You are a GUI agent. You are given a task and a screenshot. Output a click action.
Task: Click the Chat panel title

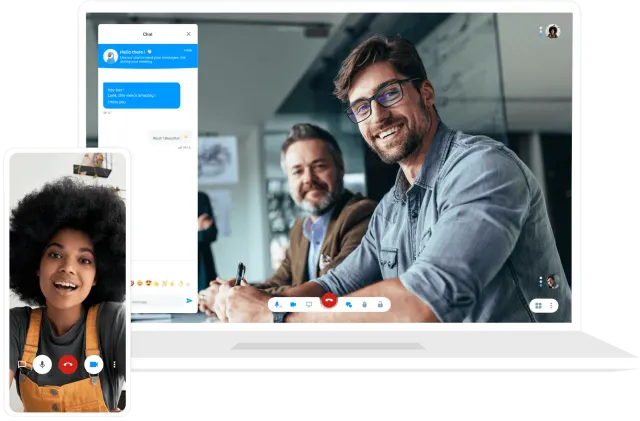[x=147, y=34]
